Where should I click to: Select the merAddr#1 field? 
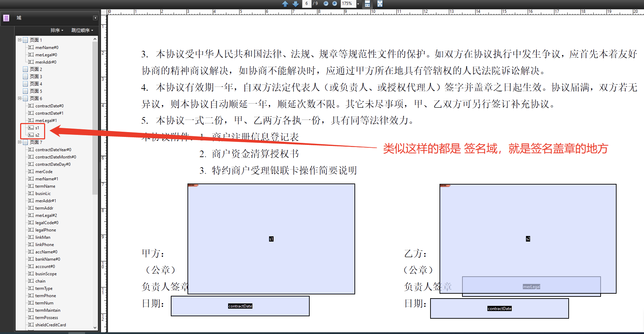coord(46,201)
